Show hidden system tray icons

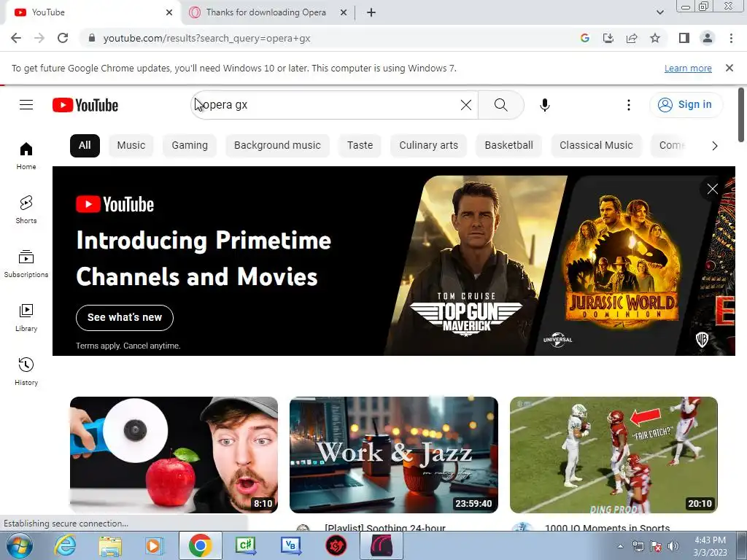coord(620,546)
